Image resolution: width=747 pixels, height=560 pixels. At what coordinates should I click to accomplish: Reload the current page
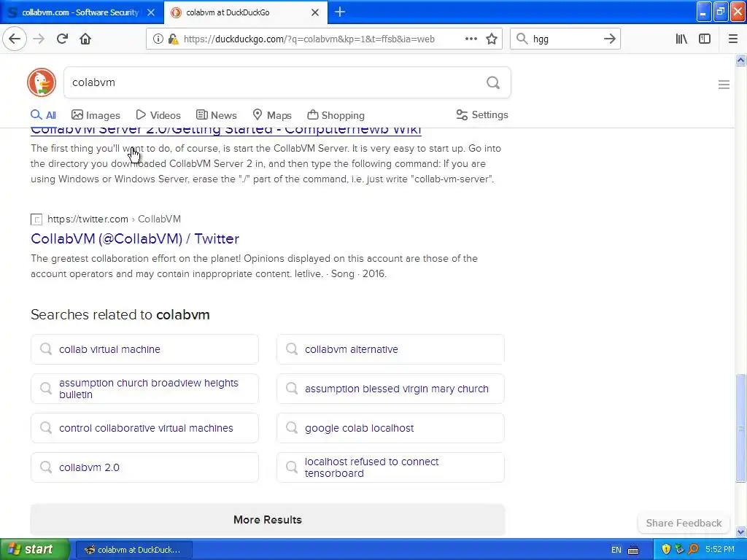tap(63, 39)
